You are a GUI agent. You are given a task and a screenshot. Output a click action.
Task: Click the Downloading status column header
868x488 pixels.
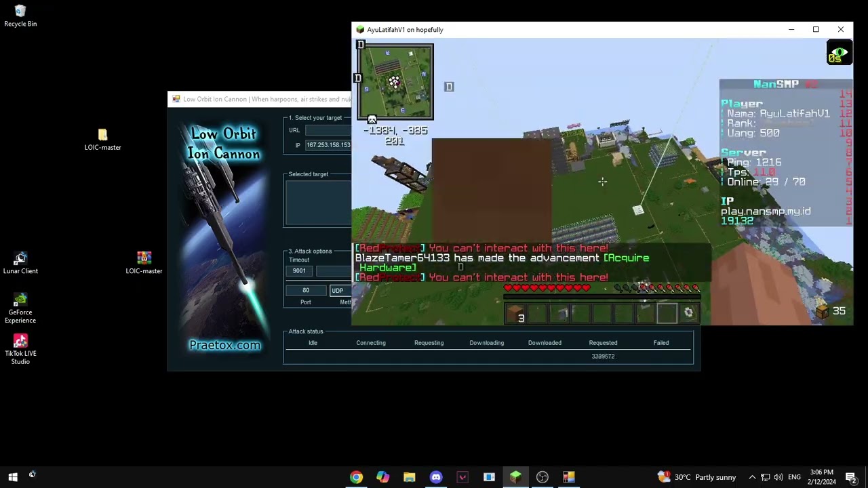coord(487,343)
